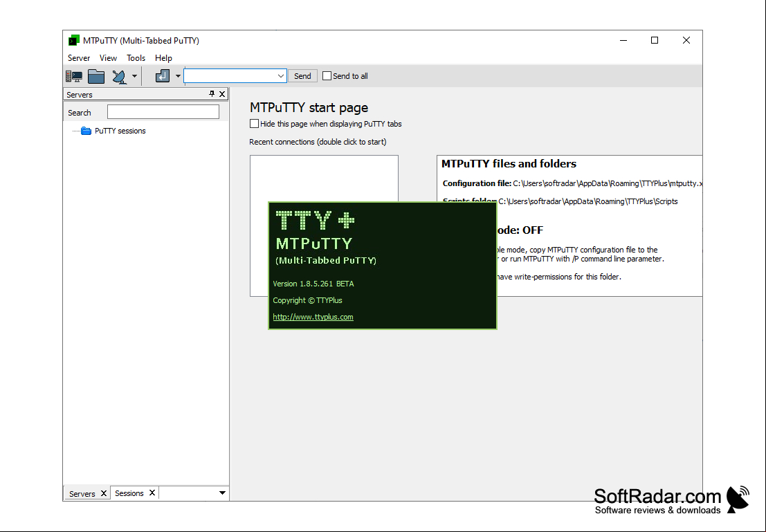Open dropdown arrow beside the script icon
Screen dimensions: 766x532
coord(178,76)
